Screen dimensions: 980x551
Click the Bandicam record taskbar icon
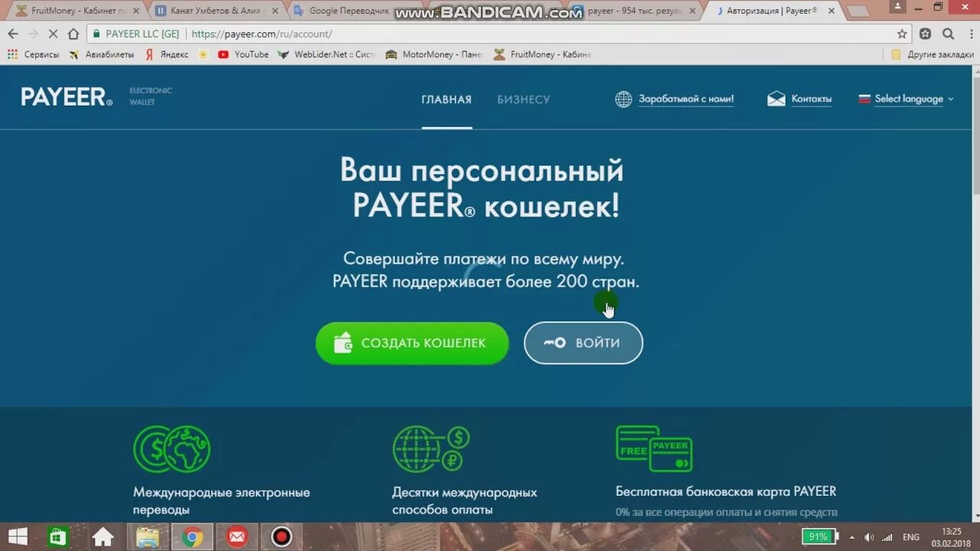pos(282,537)
